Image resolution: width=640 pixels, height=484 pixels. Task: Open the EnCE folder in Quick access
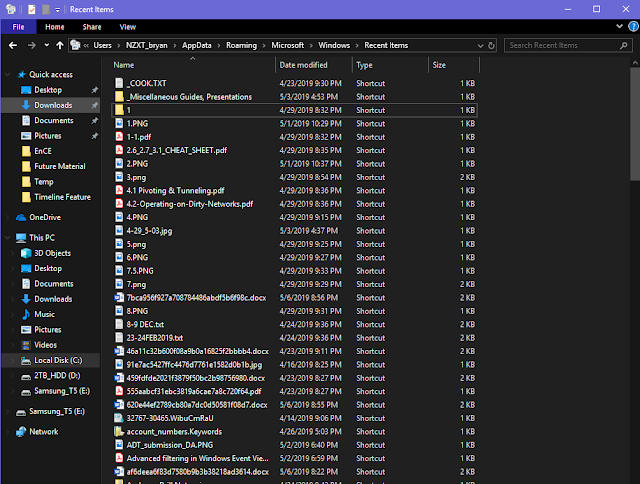point(43,151)
